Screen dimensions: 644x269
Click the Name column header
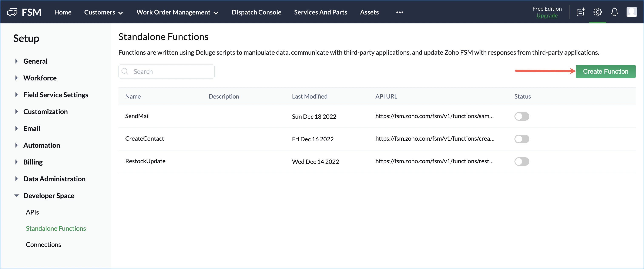coord(133,96)
